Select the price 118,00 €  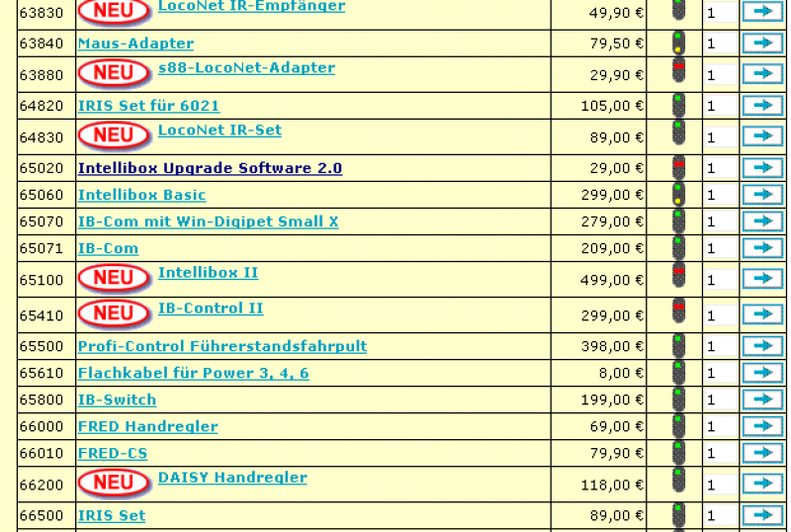coord(612,486)
